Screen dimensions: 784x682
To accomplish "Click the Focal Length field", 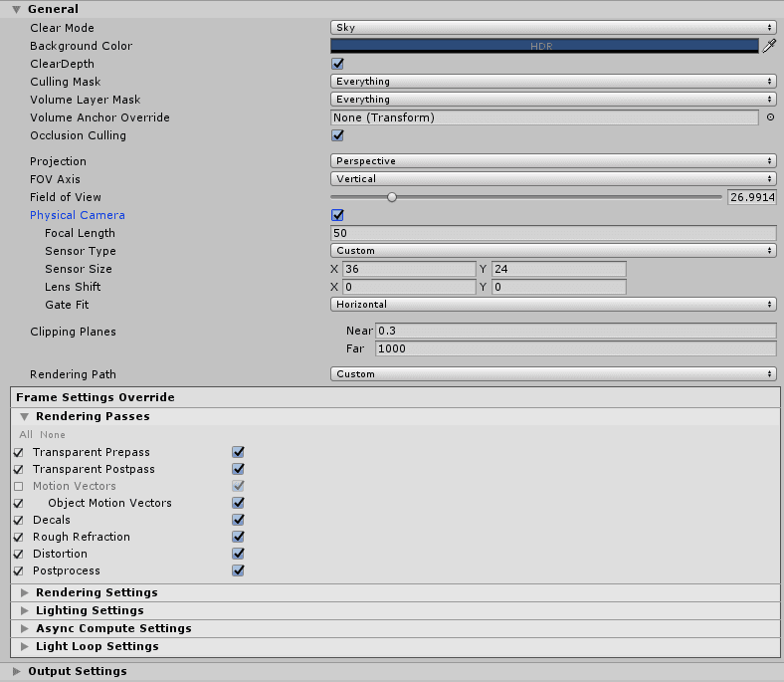I will coord(553,233).
